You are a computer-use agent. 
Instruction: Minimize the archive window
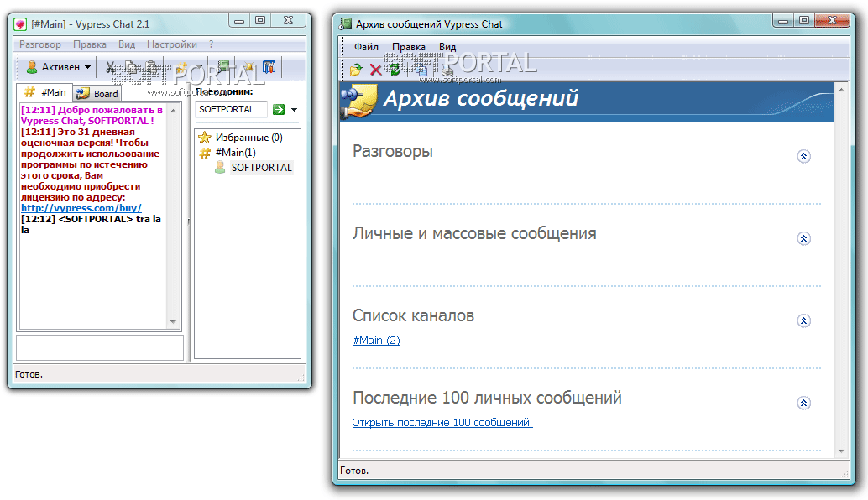tap(782, 21)
